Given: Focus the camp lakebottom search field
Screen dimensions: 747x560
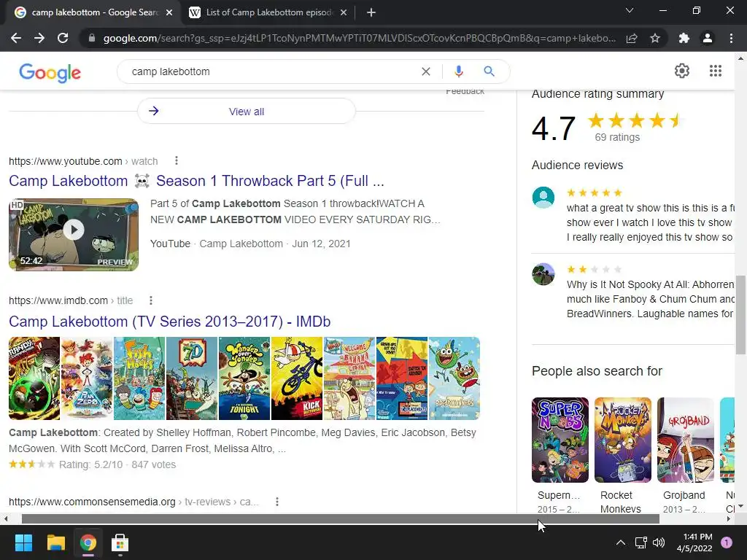Looking at the screenshot, I should [271, 71].
